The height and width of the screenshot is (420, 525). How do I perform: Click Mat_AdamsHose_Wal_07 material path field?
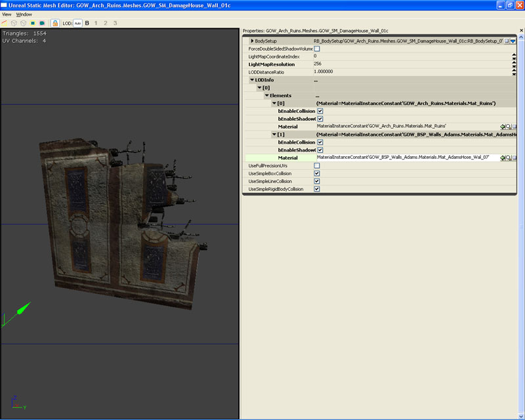point(408,157)
